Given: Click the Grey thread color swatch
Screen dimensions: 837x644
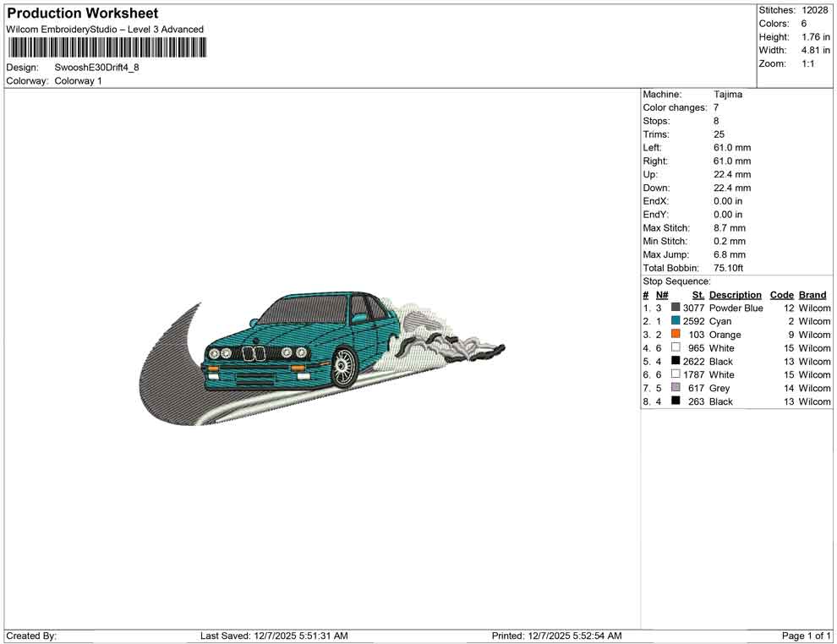Looking at the screenshot, I should tap(676, 387).
